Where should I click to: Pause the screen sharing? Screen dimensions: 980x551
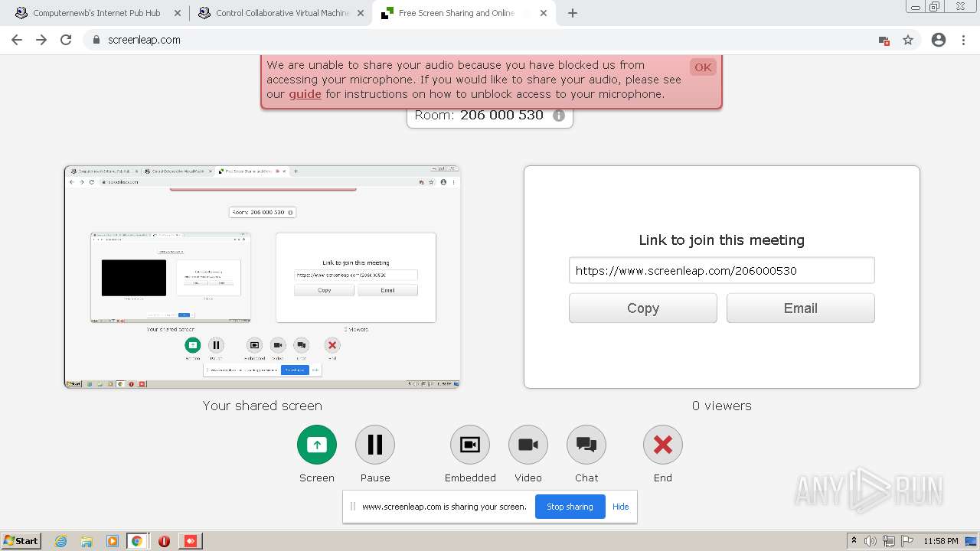375,445
